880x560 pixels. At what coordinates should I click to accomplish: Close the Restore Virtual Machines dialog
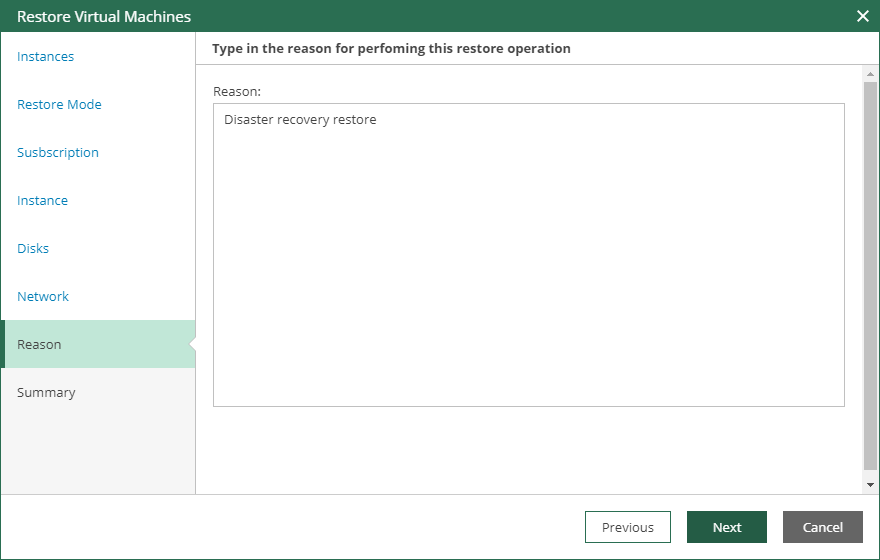coord(863,16)
